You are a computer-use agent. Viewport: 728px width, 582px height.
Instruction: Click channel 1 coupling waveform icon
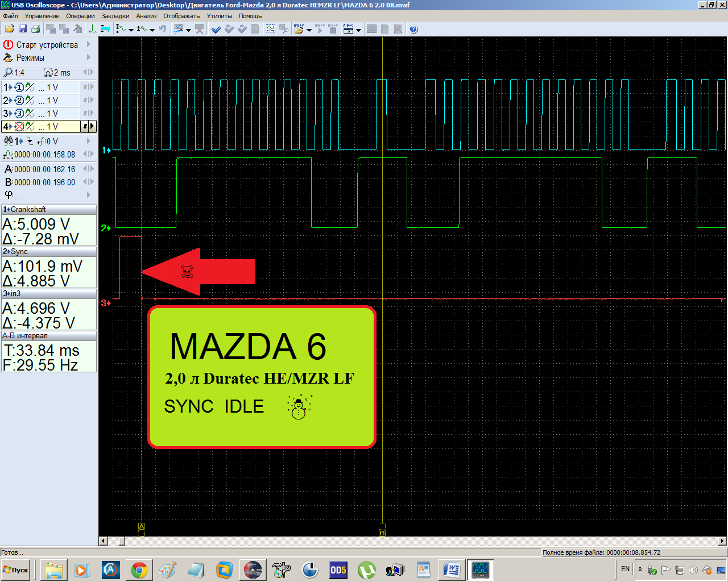(30, 88)
